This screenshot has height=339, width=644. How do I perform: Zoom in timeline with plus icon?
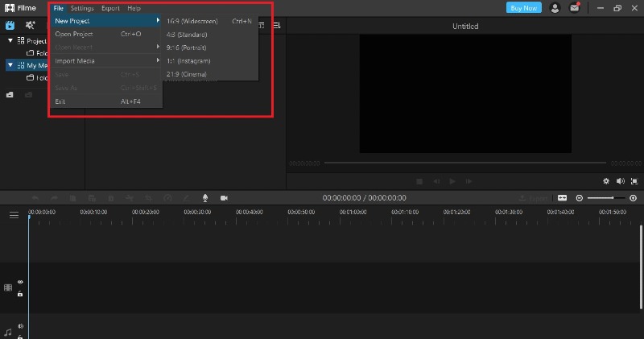[633, 198]
